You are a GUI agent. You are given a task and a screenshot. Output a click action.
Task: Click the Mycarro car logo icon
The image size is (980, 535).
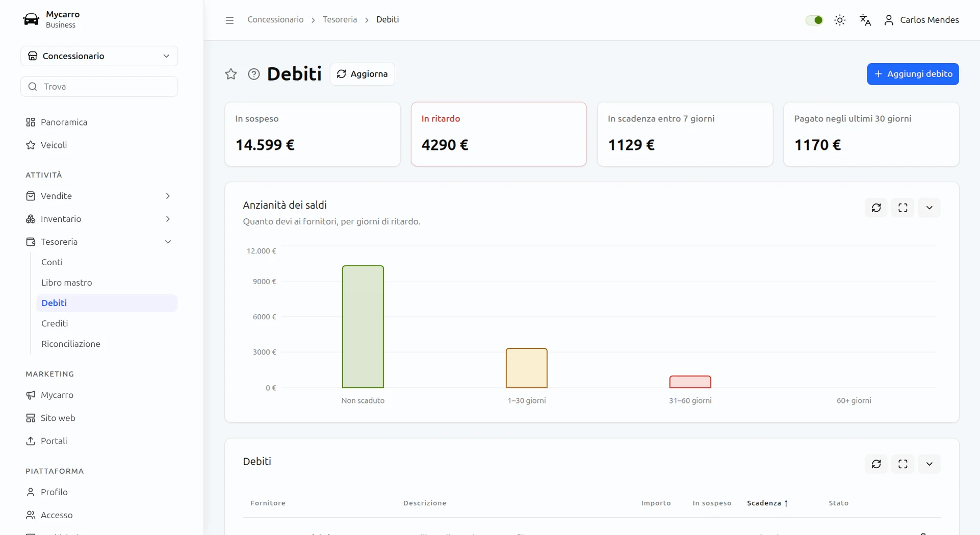[31, 19]
